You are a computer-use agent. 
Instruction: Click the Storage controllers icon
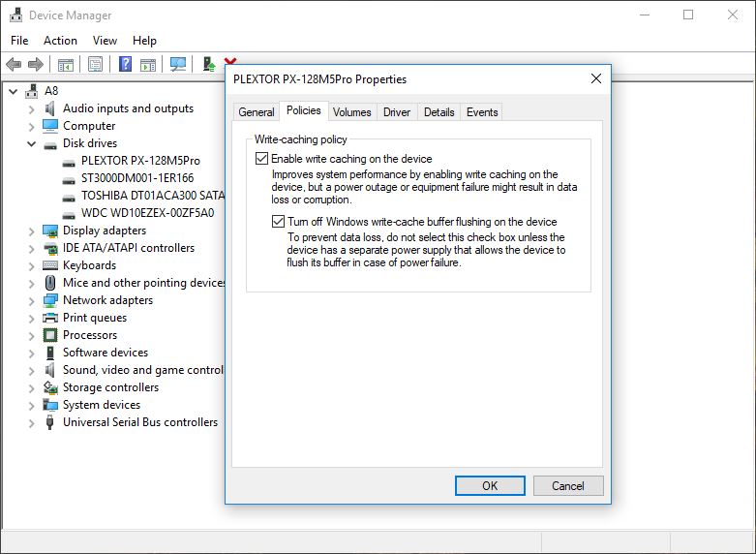coord(50,387)
